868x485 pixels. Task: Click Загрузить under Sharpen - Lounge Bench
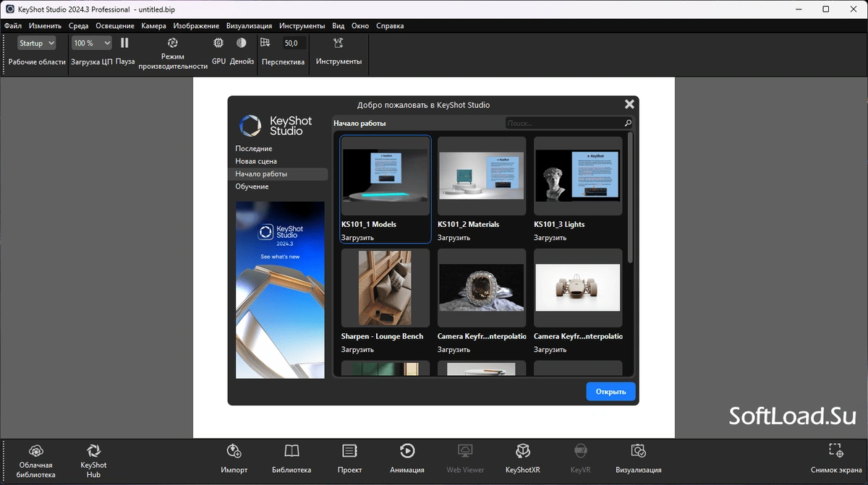tap(357, 350)
